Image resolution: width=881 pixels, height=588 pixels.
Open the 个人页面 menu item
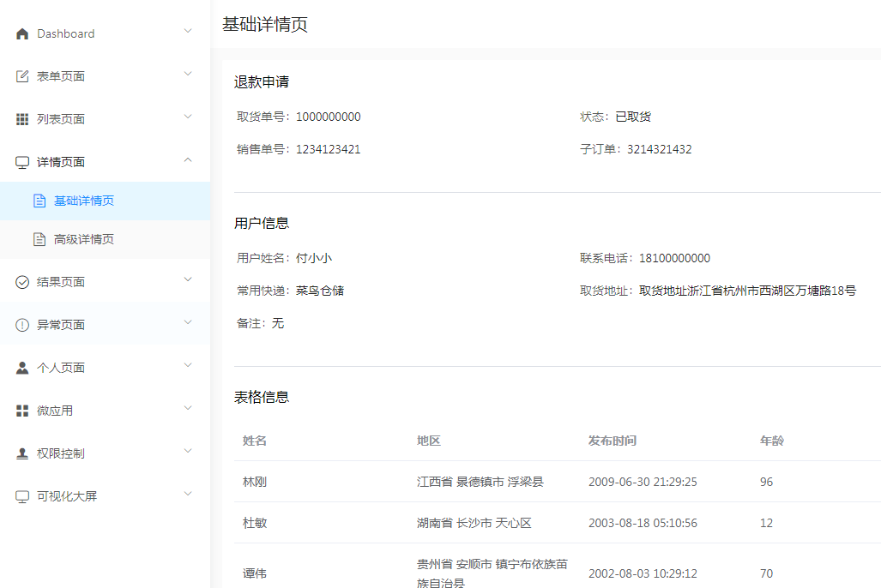[x=105, y=368]
